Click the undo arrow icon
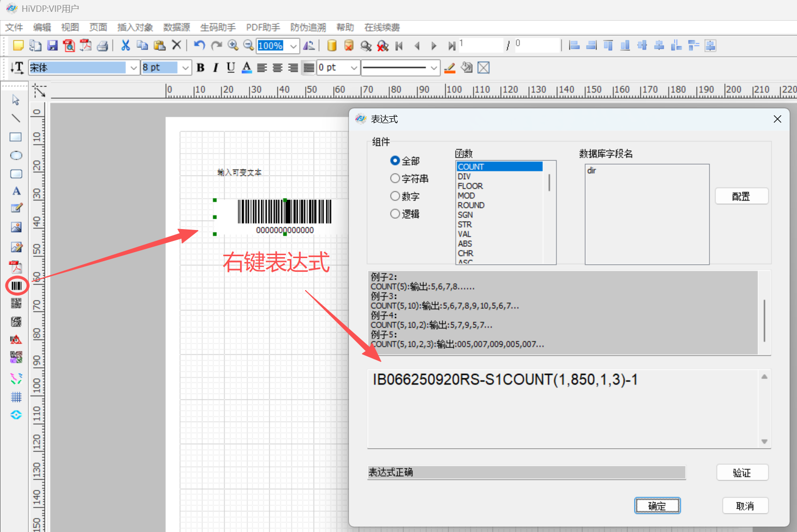 (199, 46)
